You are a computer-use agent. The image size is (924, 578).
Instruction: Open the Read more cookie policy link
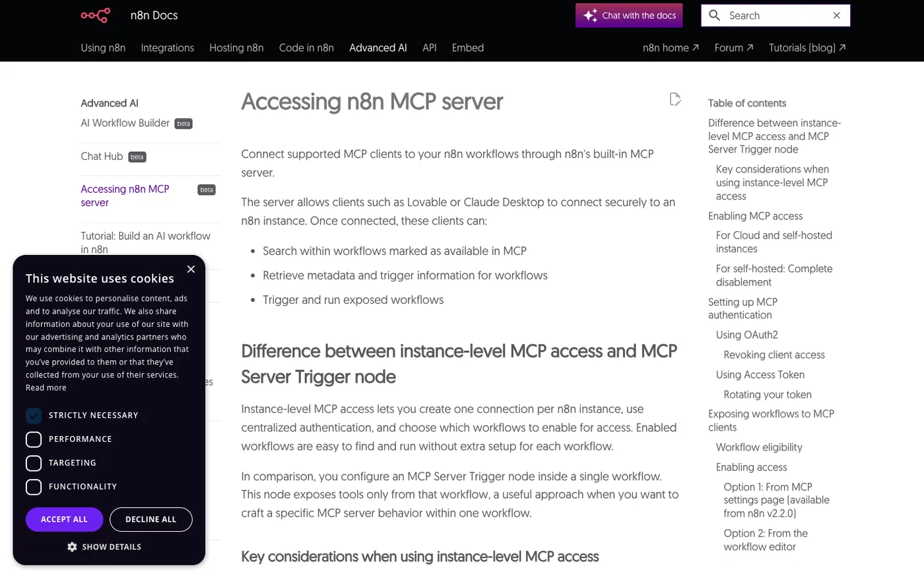(46, 387)
